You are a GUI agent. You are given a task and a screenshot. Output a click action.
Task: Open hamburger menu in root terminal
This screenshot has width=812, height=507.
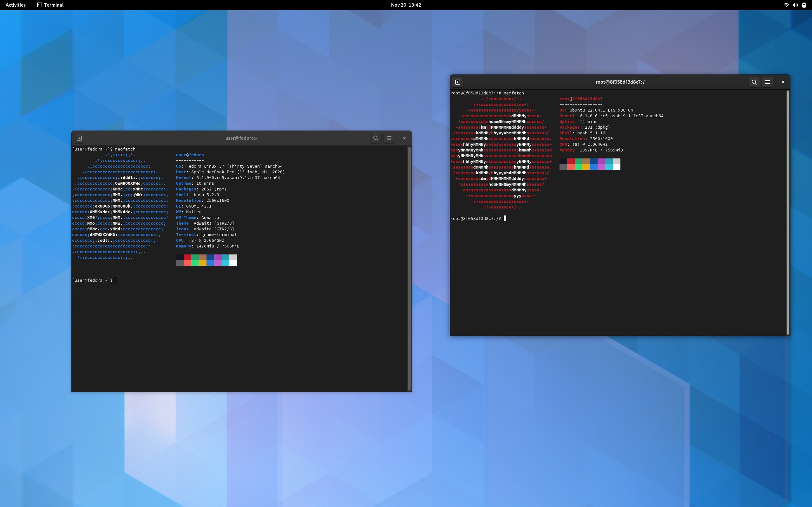pos(767,82)
